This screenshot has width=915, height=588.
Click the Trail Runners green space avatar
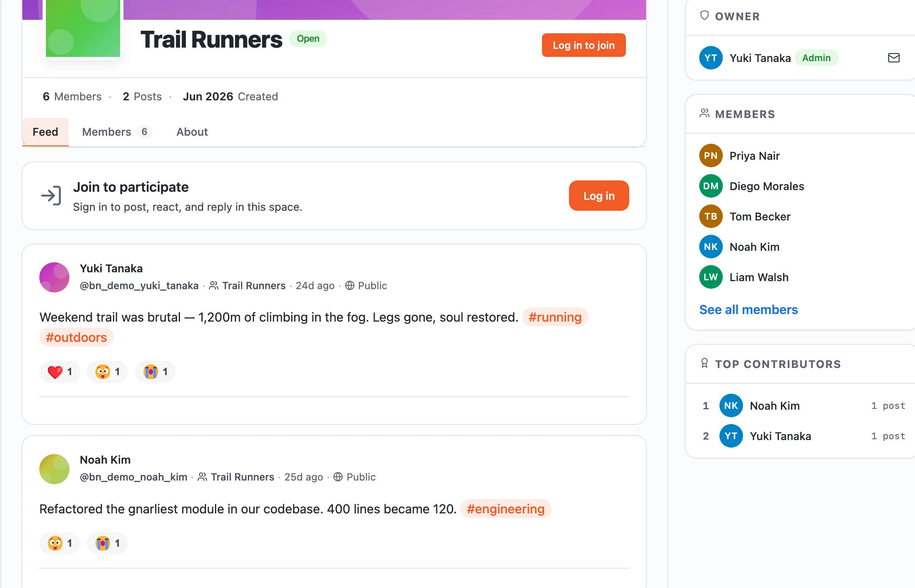83,28
